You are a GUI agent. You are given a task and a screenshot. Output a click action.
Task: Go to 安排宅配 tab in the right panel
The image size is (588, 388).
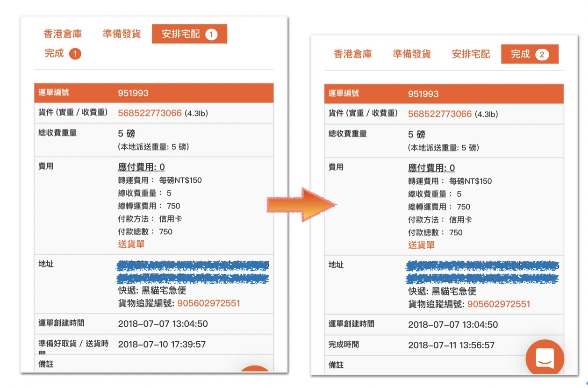(471, 54)
